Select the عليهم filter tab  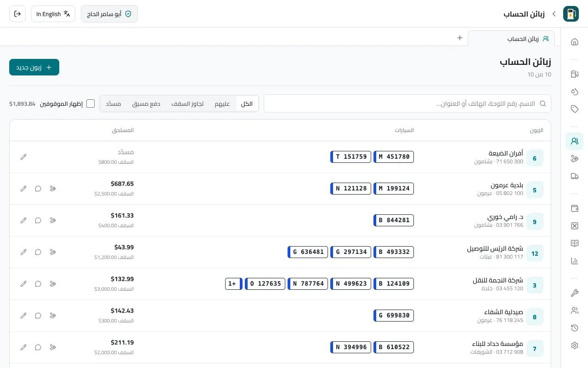pos(222,103)
